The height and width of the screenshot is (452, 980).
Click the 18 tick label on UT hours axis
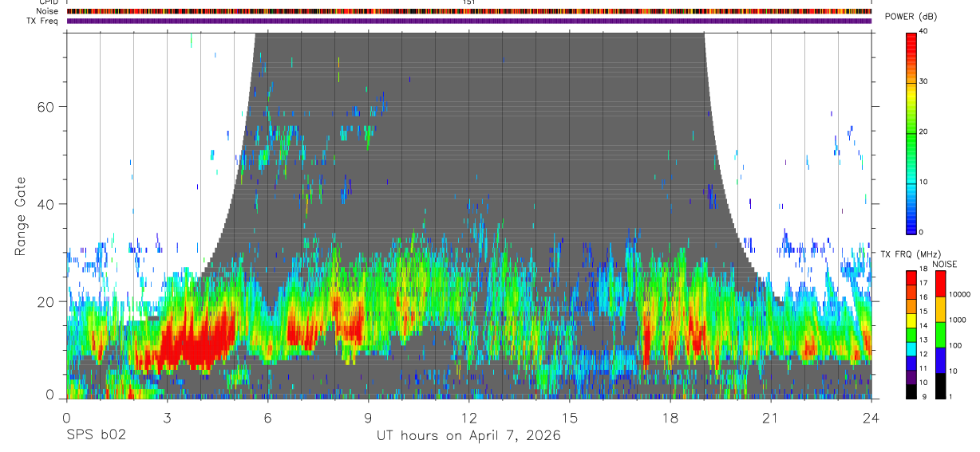(x=670, y=418)
